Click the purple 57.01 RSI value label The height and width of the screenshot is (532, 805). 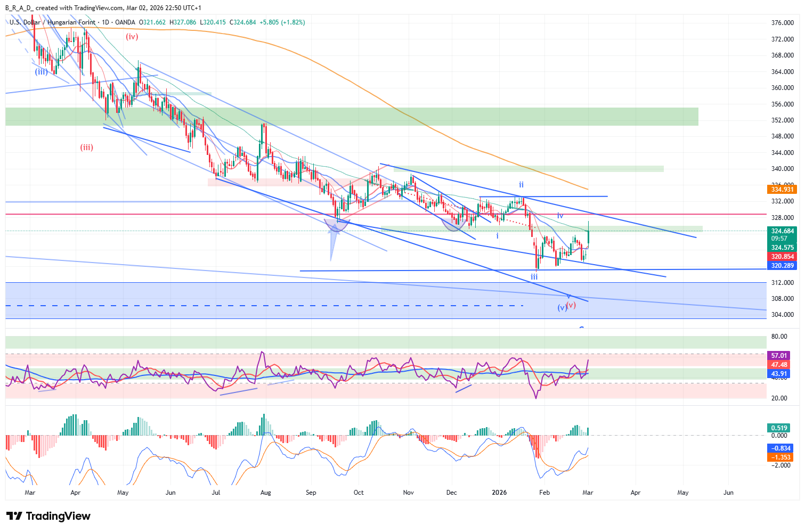779,356
